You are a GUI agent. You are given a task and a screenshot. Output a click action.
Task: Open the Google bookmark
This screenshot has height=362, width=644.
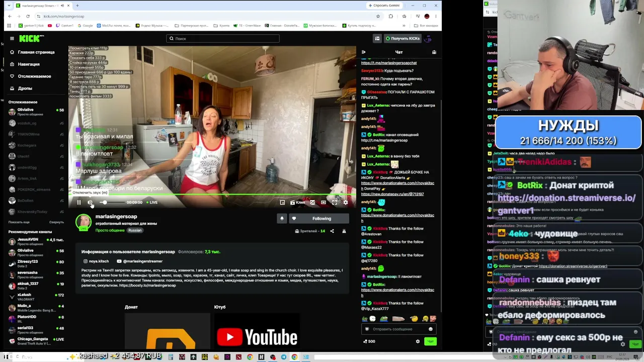tap(86, 26)
